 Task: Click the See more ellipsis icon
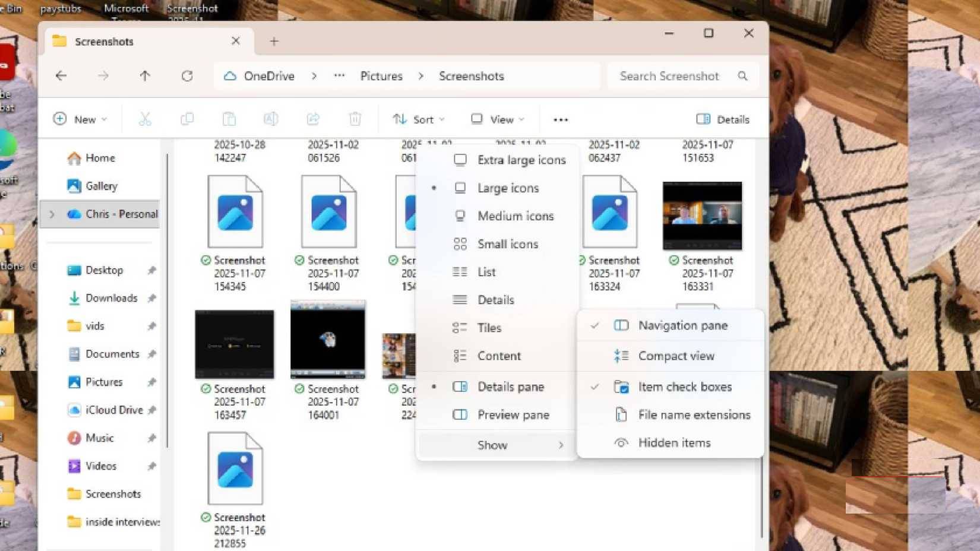coord(560,119)
